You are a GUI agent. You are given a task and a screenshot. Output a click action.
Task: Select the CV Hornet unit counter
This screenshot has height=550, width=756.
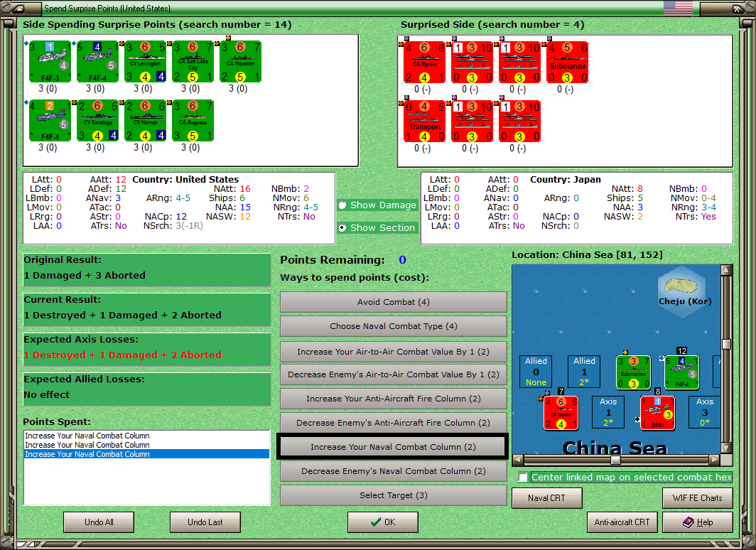(145, 121)
